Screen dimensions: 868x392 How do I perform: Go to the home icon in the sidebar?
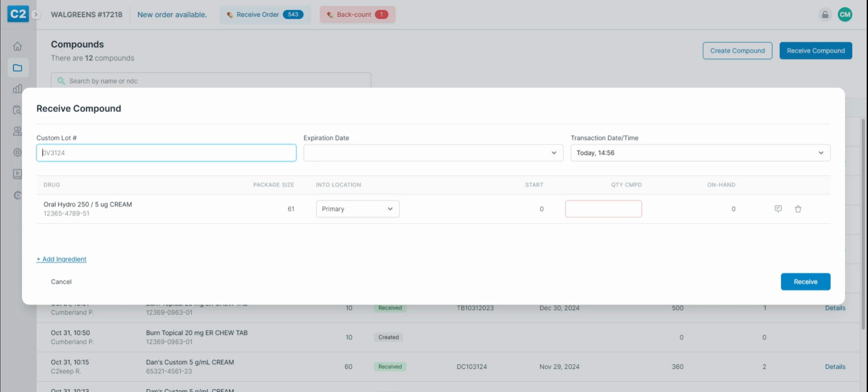[x=17, y=46]
